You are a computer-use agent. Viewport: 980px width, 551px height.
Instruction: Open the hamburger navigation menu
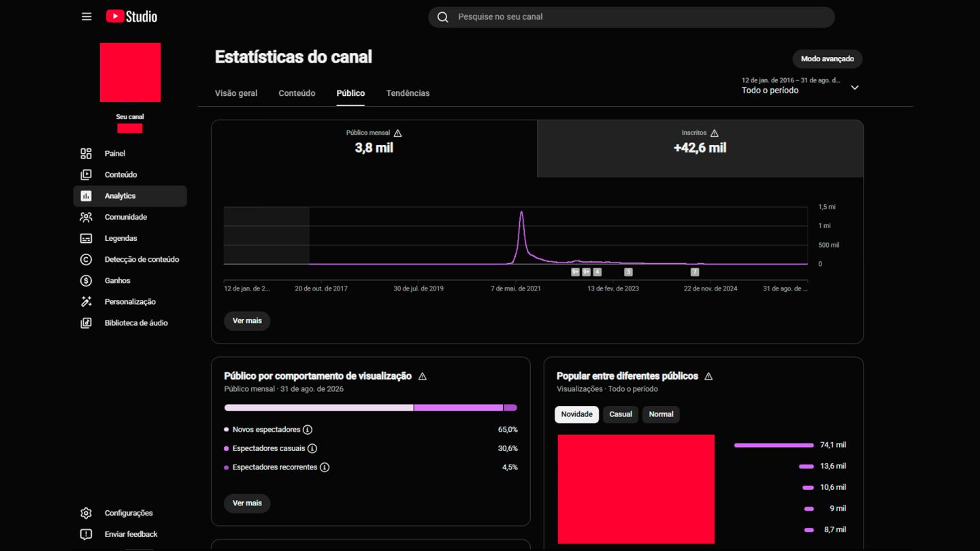pos(86,16)
